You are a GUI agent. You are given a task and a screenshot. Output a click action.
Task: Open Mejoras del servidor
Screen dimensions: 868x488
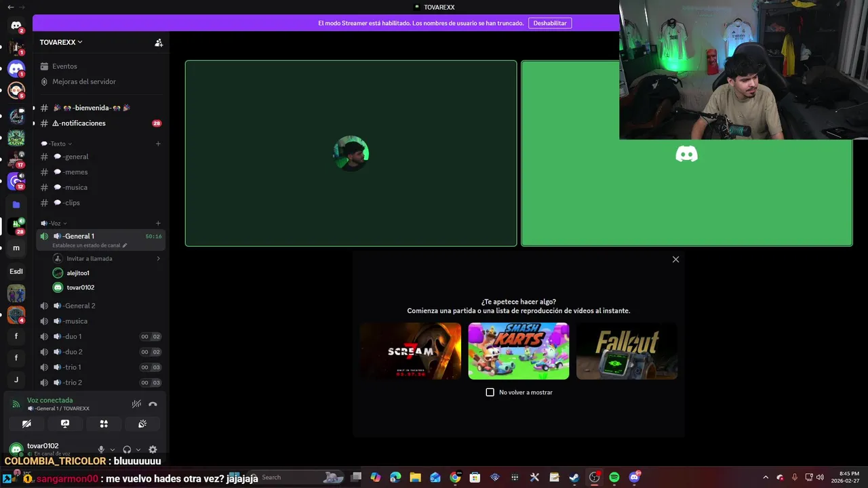[x=100, y=81]
